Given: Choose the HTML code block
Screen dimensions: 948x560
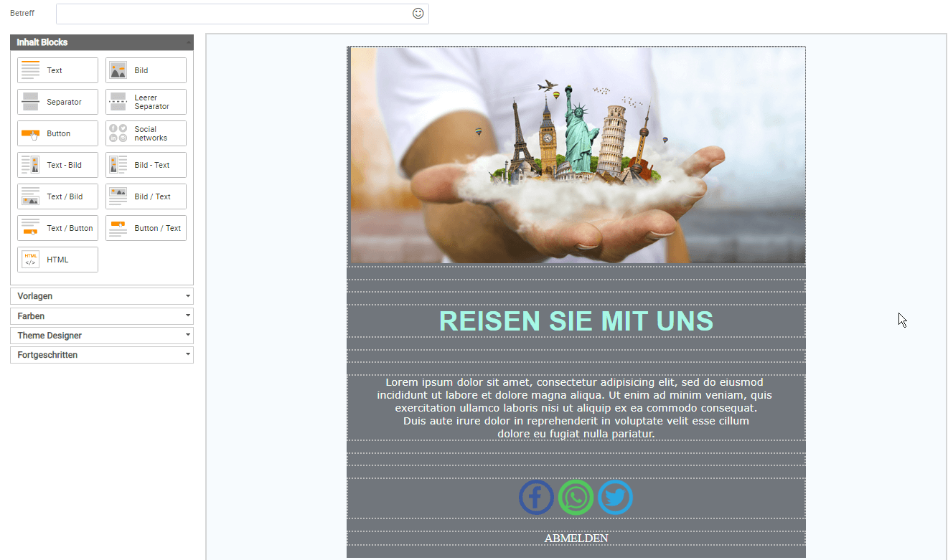Looking at the screenshot, I should (57, 260).
